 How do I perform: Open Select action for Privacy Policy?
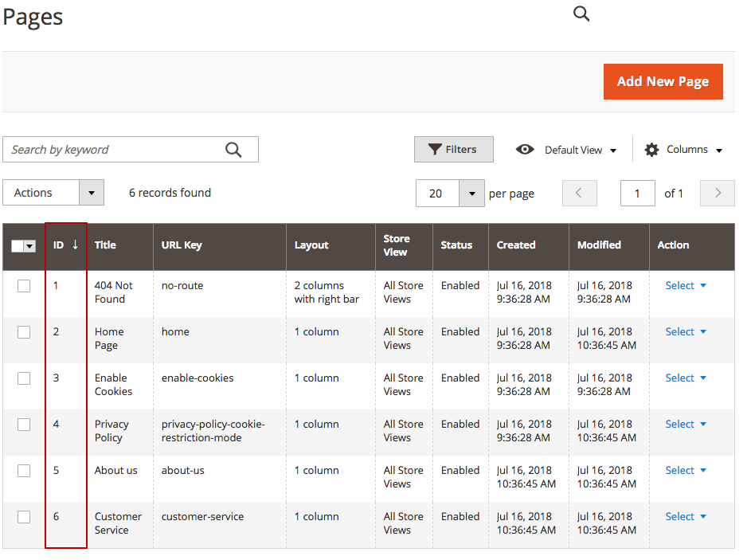[x=686, y=425]
